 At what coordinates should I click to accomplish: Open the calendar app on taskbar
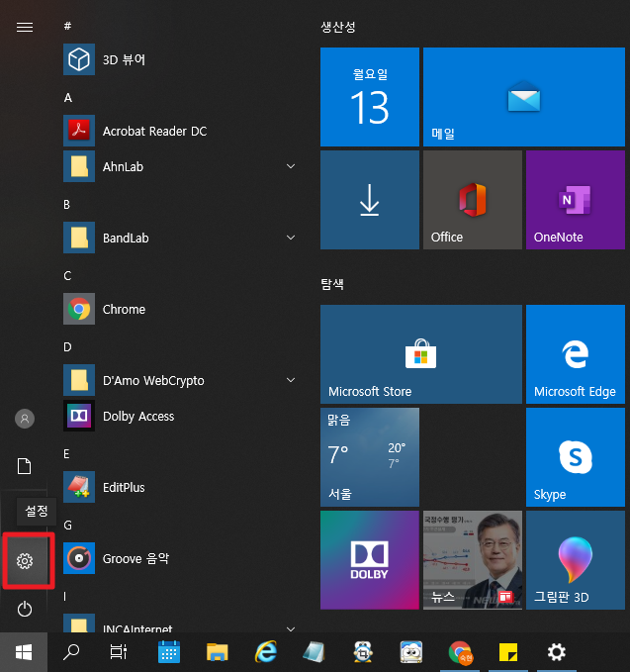click(169, 652)
